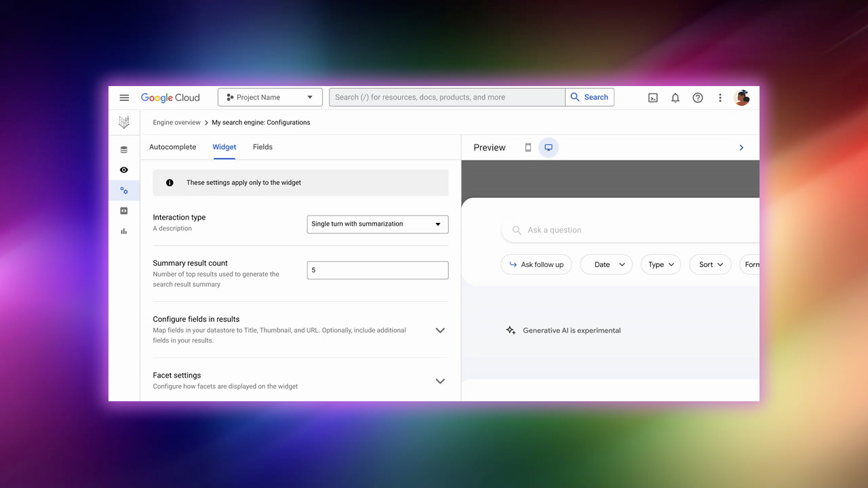Click the Summary result count input field
Viewport: 868px width, 488px height.
pos(377,270)
